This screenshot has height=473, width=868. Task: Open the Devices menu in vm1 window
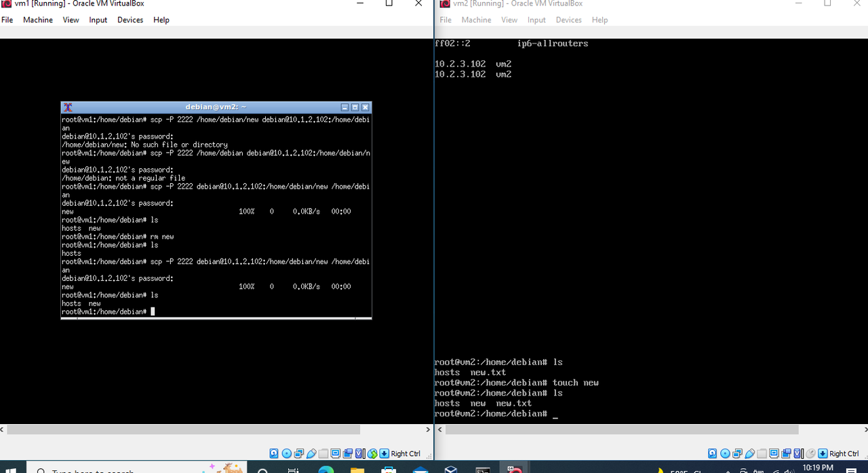(130, 20)
